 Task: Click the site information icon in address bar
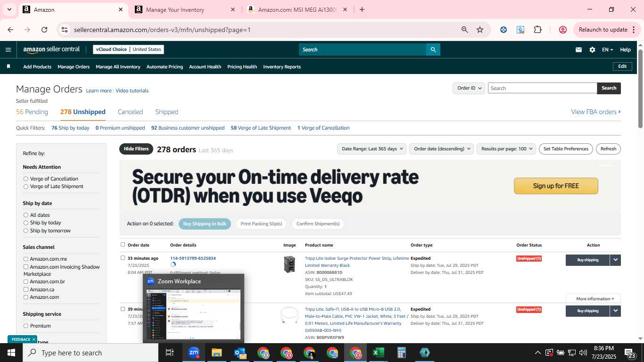(65, 30)
